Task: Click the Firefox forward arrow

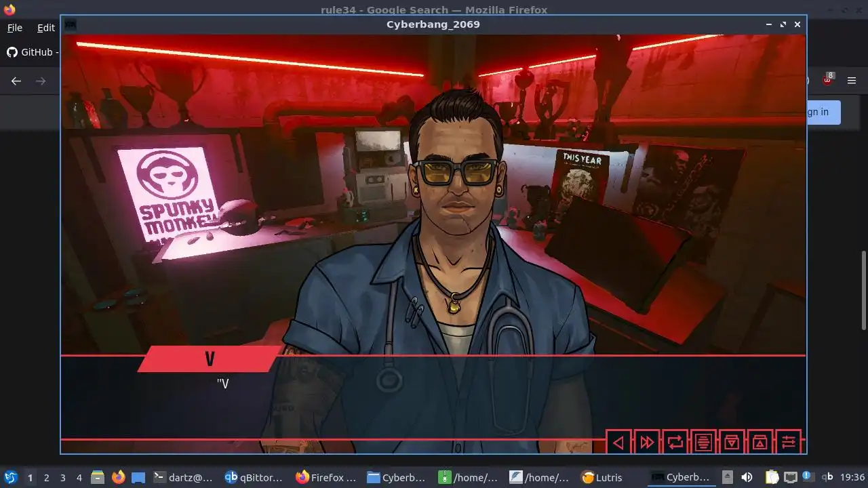Action: click(41, 81)
